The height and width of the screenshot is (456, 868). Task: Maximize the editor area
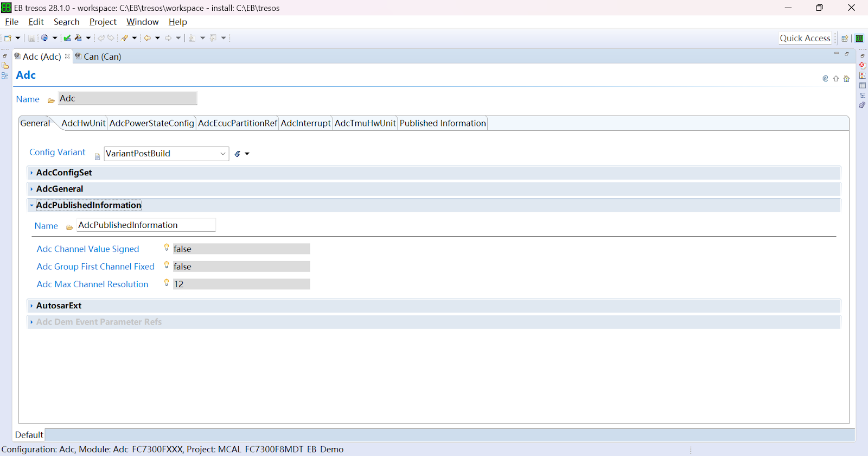click(x=847, y=53)
